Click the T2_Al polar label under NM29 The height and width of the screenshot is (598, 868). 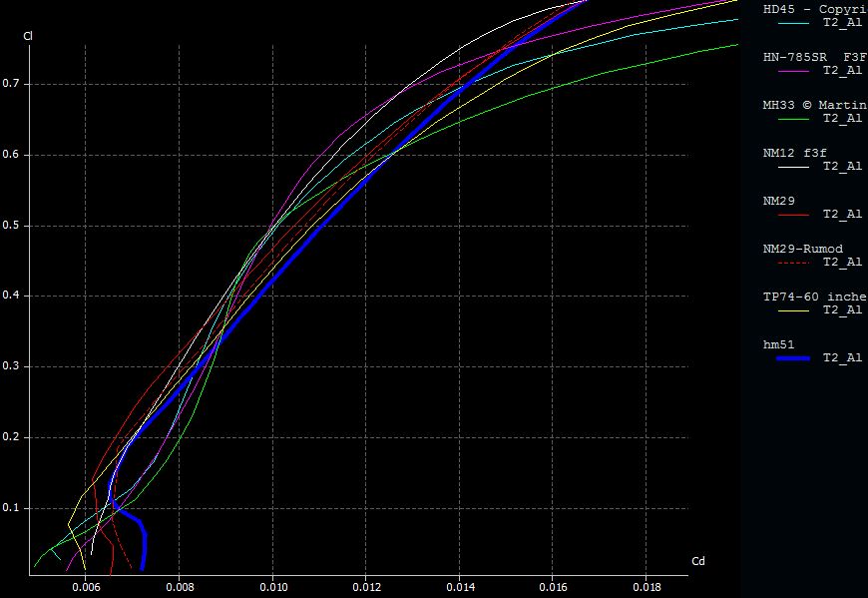pos(842,215)
